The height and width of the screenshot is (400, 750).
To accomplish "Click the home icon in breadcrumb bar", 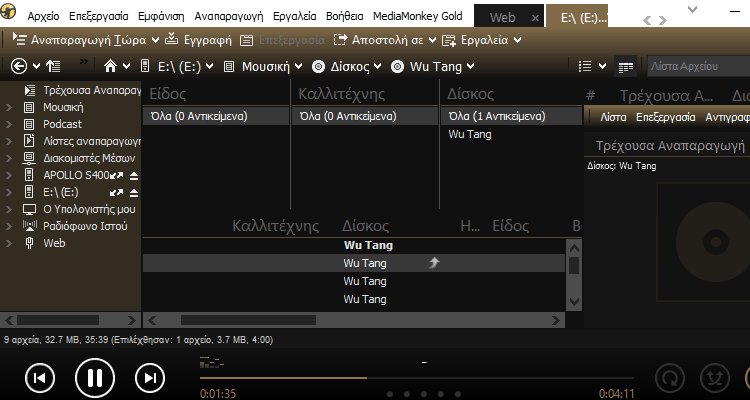I will coord(110,66).
